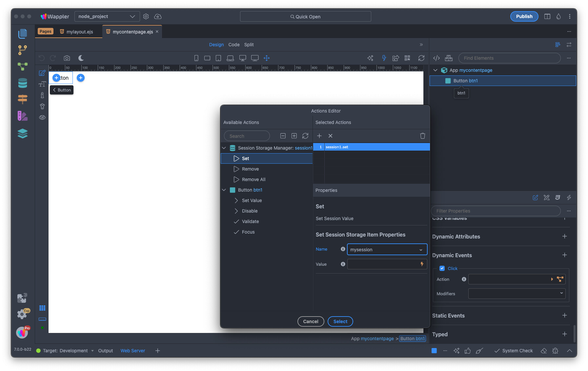
Task: Open data binding picker for Value
Action: point(422,264)
